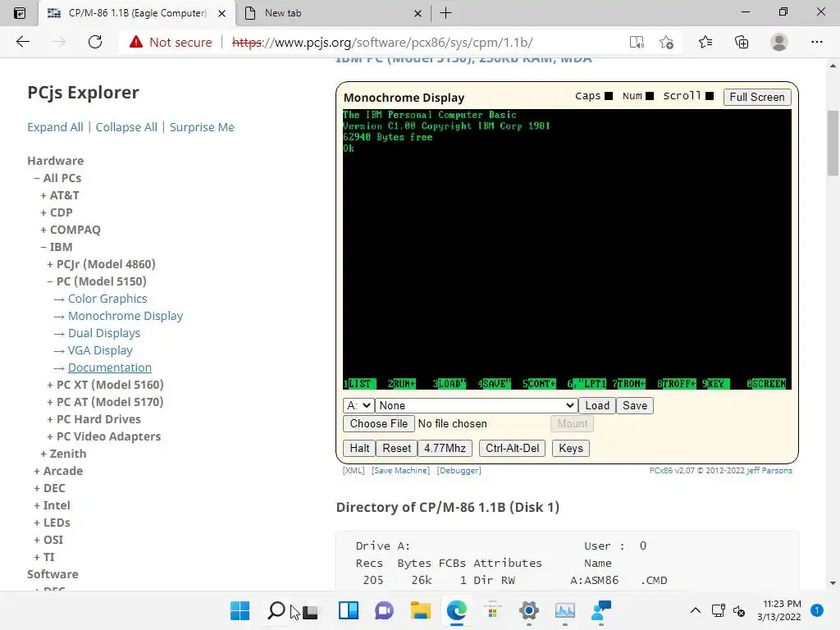Open the [XML] link

tap(353, 470)
